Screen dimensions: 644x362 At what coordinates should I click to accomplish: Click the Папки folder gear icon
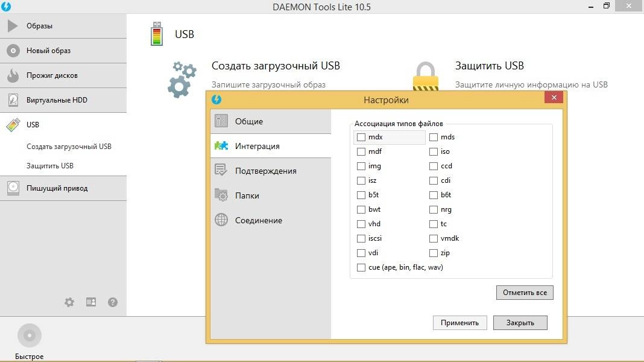point(221,195)
